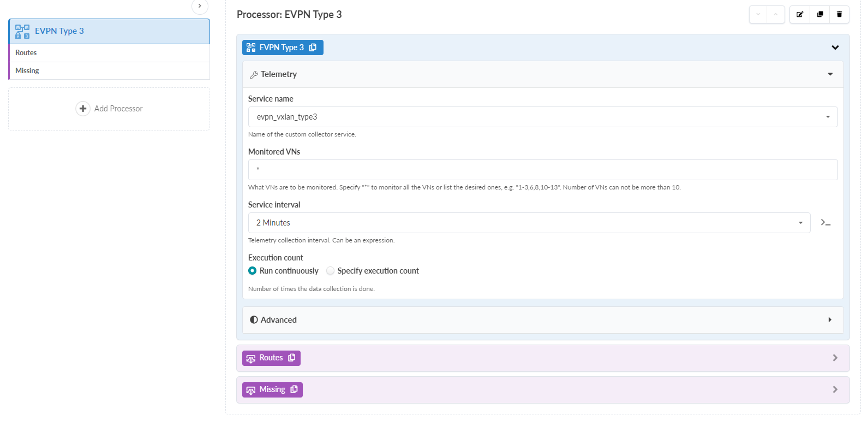This screenshot has height=421, width=868.
Task: Collapse the Telemetry section
Action: [830, 74]
